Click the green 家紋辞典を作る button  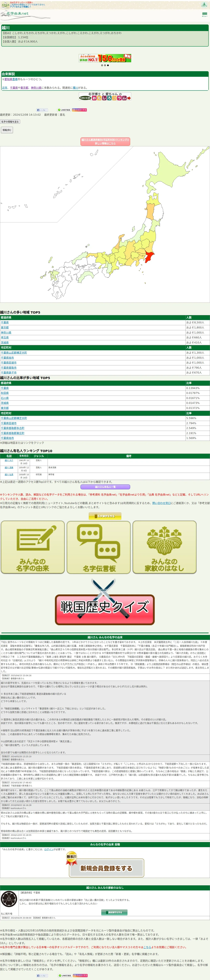114,912
